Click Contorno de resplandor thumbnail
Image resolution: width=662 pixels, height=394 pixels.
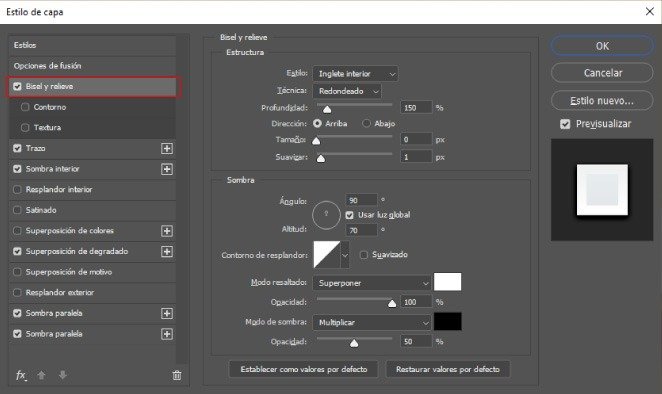tap(327, 255)
